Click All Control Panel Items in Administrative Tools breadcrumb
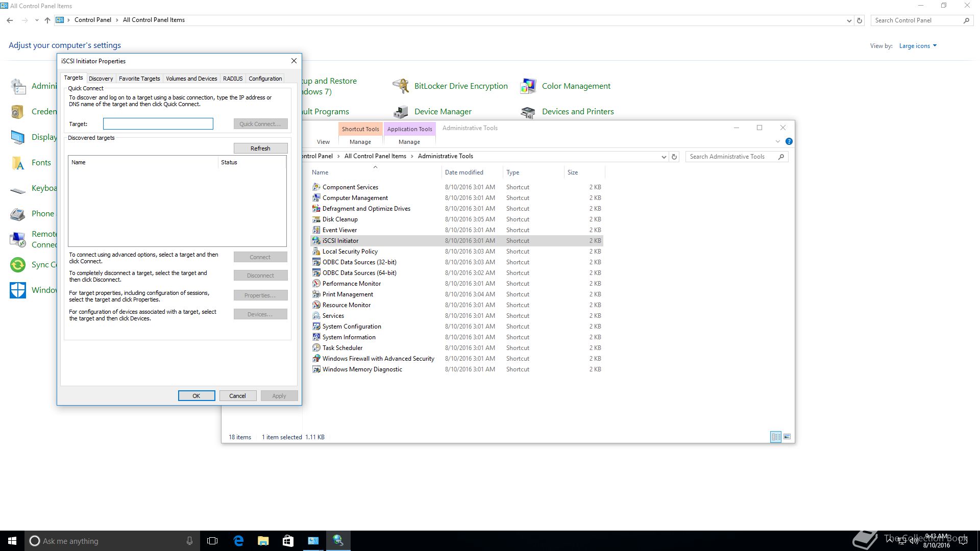Screen dimensions: 980x551 (375, 156)
